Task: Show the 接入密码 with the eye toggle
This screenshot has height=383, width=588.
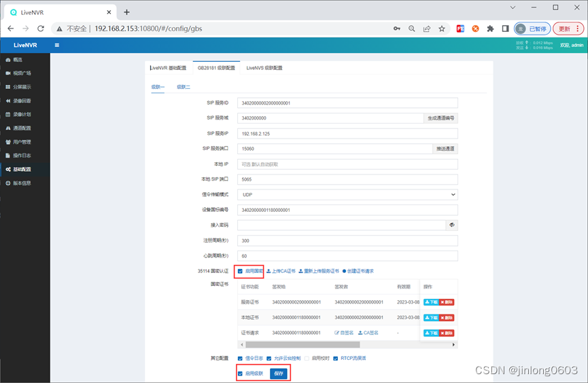Action: [x=452, y=225]
